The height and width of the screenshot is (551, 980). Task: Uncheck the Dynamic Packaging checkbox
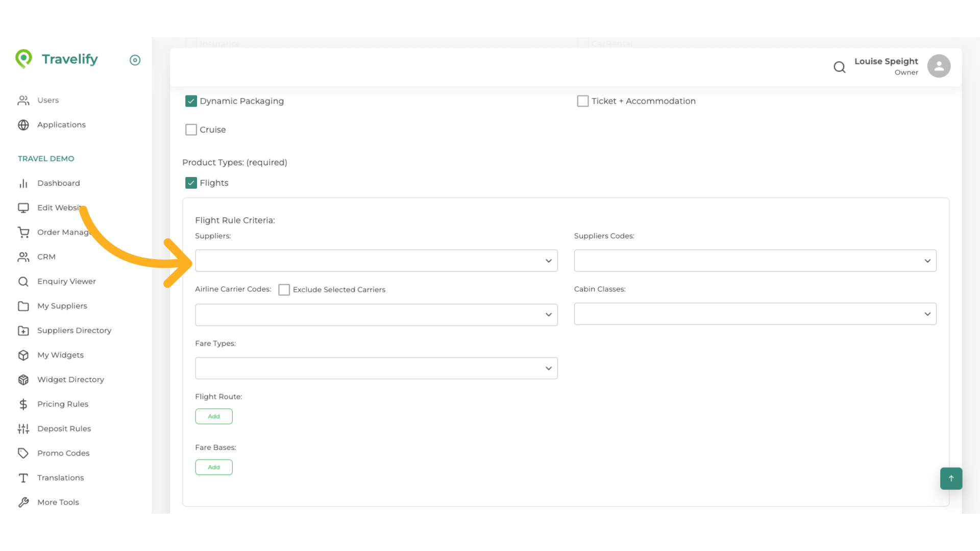coord(191,101)
